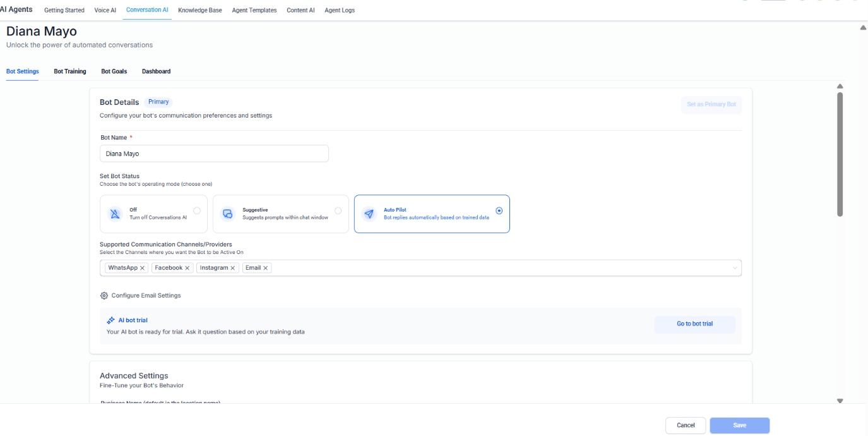Select the Off bot status radio
Image resolution: width=868 pixels, height=436 pixels.
coord(197,210)
